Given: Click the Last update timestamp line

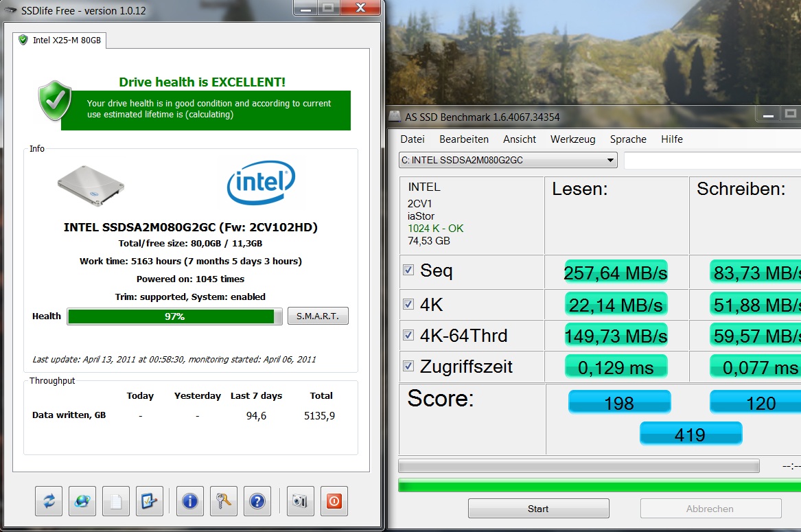Looking at the screenshot, I should click(174, 359).
